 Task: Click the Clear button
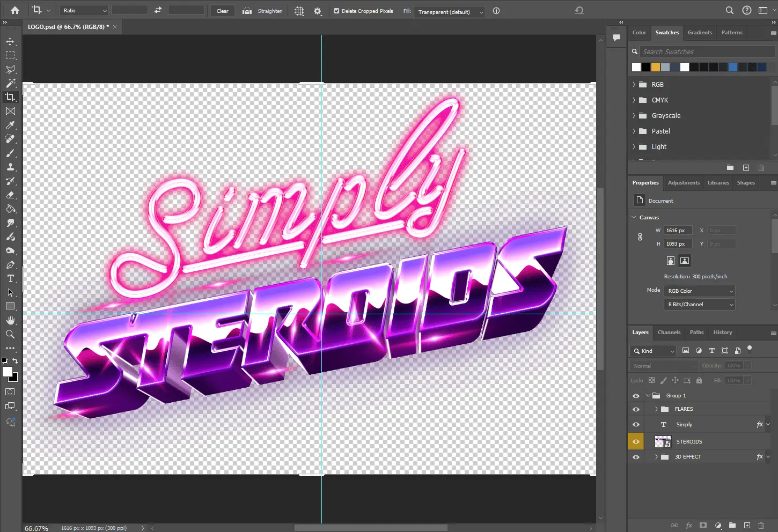(x=222, y=11)
